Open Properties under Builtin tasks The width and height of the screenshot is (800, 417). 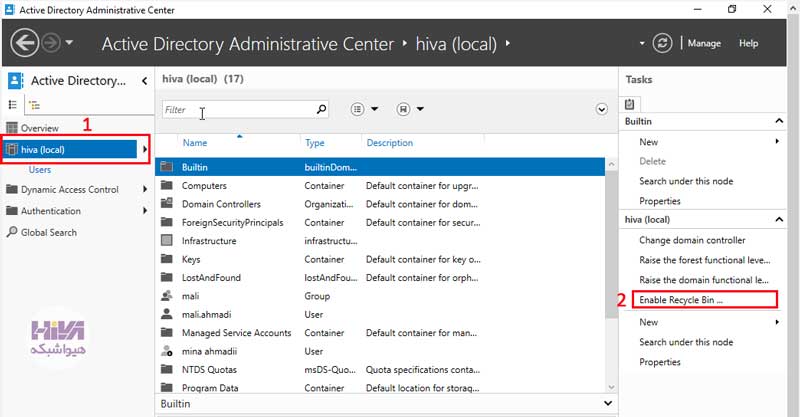pos(660,201)
